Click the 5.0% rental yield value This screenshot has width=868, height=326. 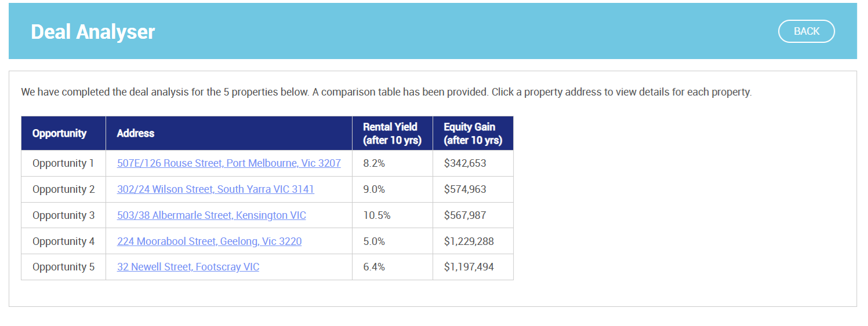(374, 241)
